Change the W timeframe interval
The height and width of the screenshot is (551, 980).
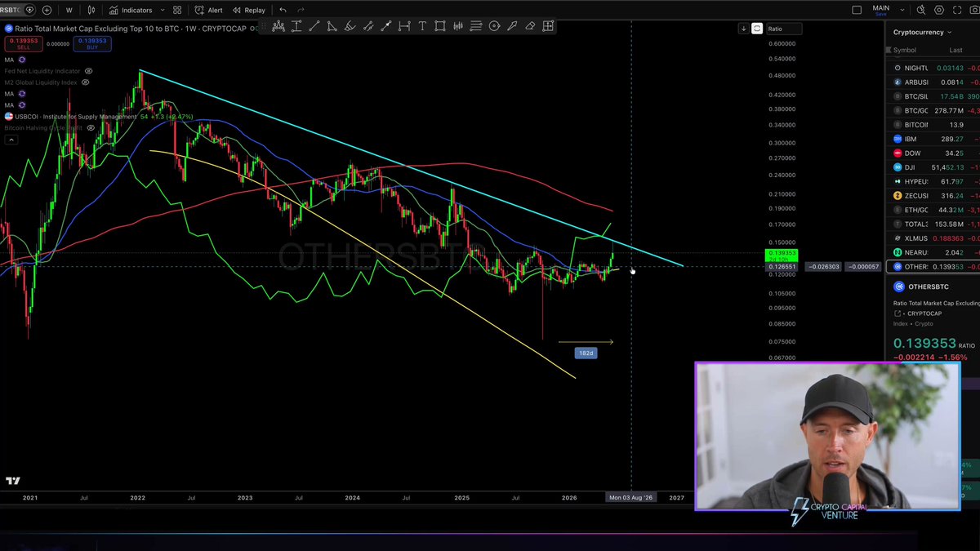pyautogui.click(x=69, y=10)
